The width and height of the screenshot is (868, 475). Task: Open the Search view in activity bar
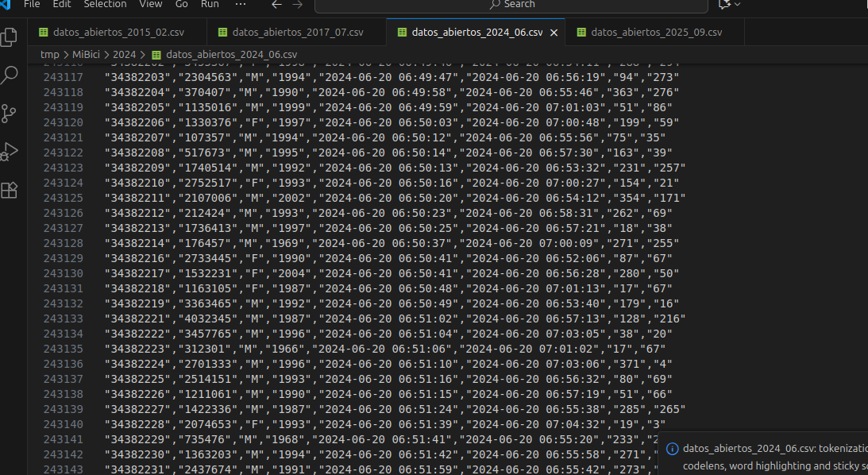10,75
